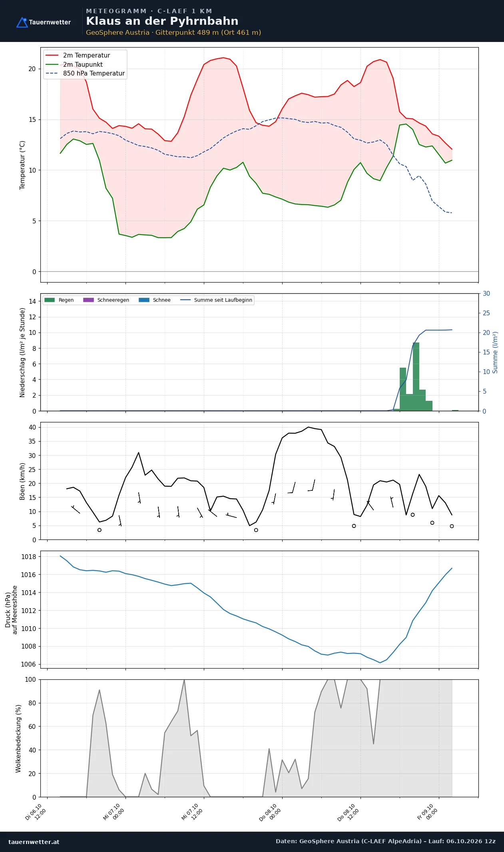
Task: Open the tauernwetter.at footer link
Action: point(34,842)
